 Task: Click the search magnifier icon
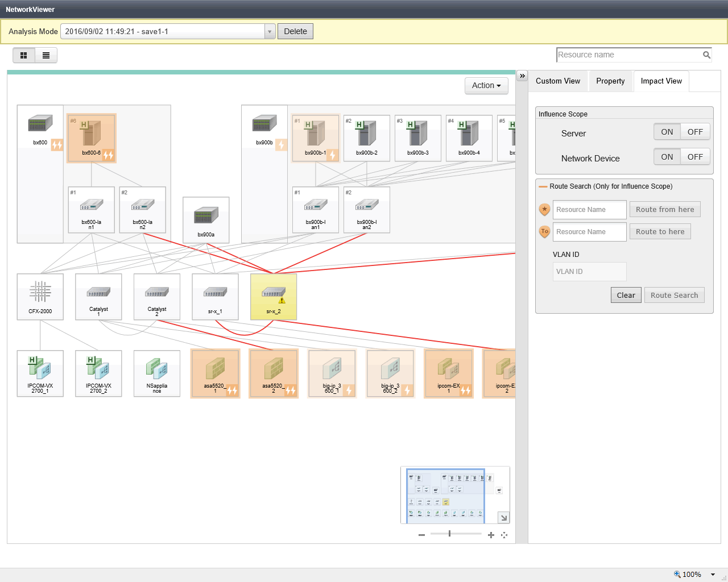coord(706,55)
